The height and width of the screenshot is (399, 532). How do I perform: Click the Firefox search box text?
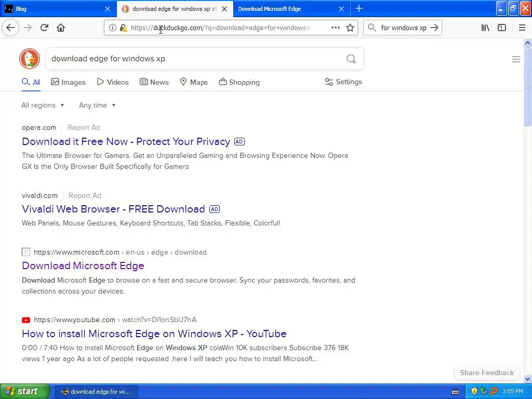tap(403, 28)
